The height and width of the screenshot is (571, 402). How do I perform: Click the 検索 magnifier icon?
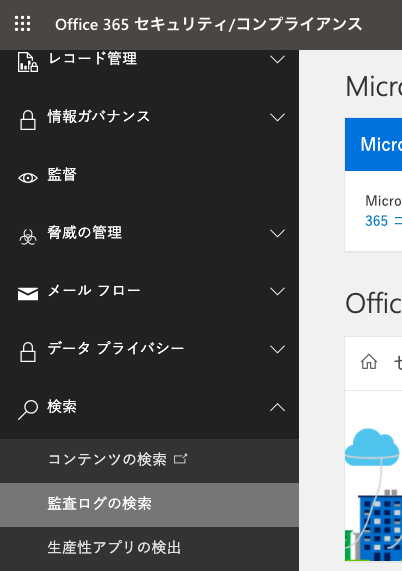[x=28, y=410]
